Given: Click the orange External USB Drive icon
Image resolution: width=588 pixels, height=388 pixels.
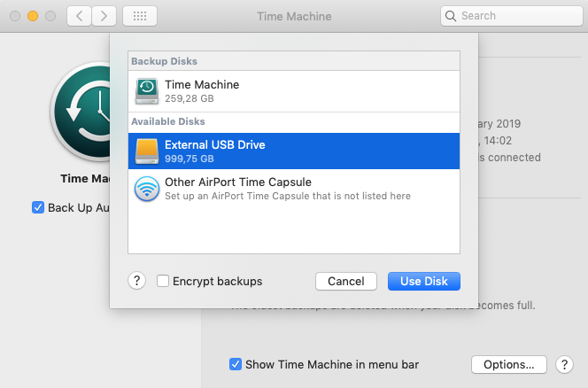Looking at the screenshot, I should 147,151.
